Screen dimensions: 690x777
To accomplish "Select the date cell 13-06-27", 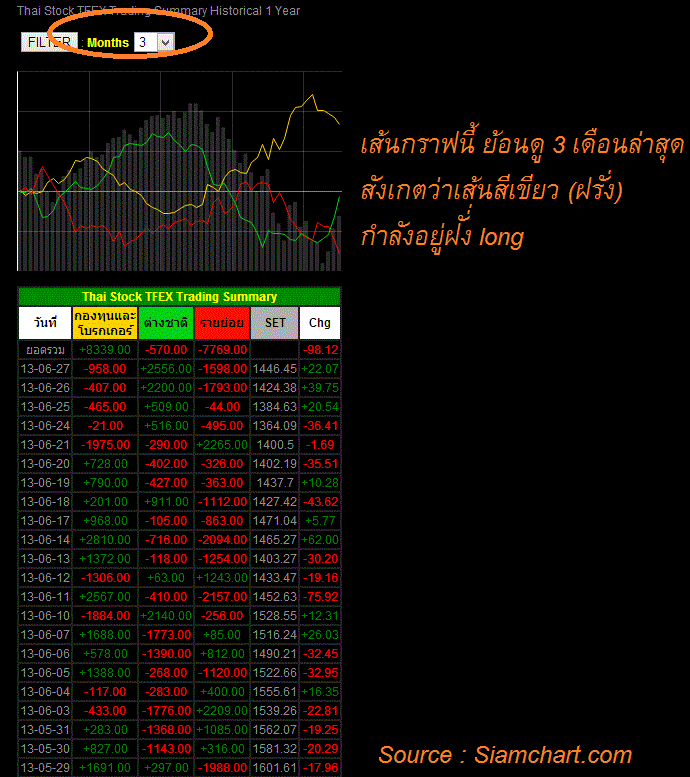I will pos(45,369).
